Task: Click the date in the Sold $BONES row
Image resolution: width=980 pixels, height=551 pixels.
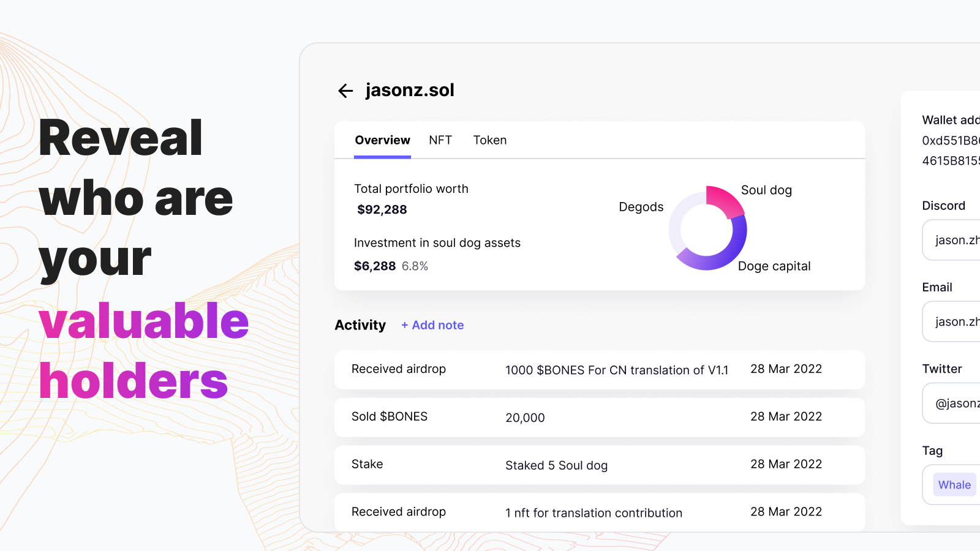Action: (x=786, y=416)
